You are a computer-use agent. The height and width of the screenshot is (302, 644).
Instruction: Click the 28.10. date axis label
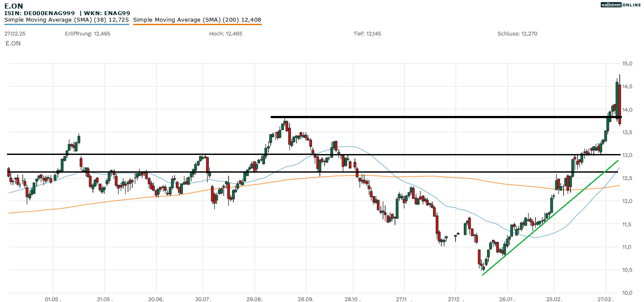pyautogui.click(x=353, y=299)
